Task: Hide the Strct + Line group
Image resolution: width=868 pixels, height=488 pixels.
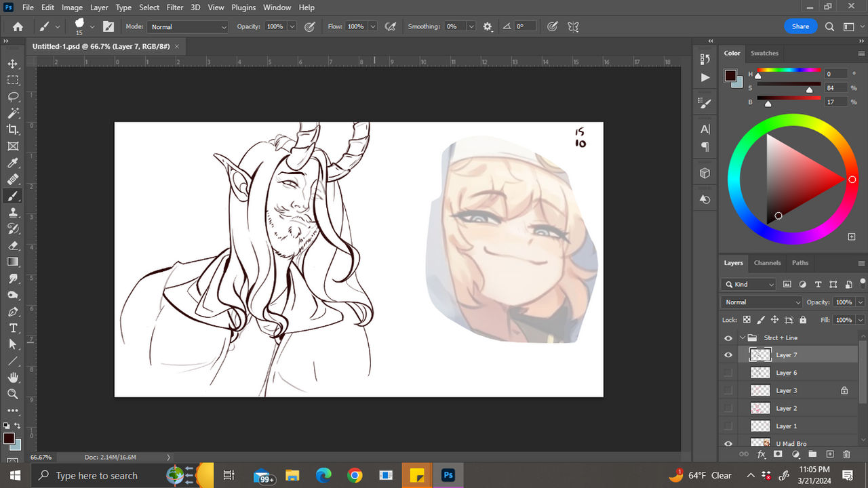Action: 728,337
